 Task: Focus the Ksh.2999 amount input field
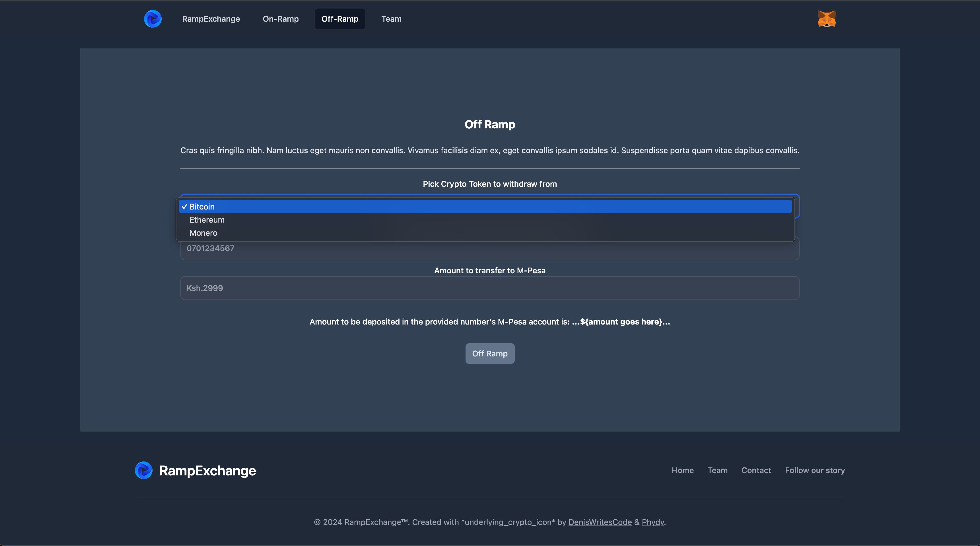[x=490, y=288]
